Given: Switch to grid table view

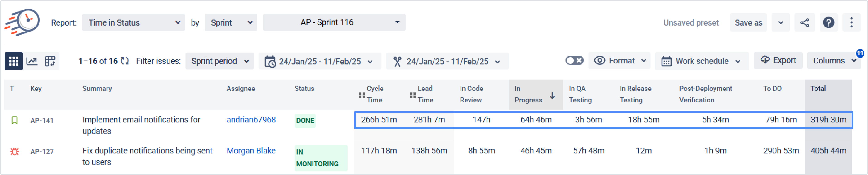Looking at the screenshot, I should coord(13,61).
